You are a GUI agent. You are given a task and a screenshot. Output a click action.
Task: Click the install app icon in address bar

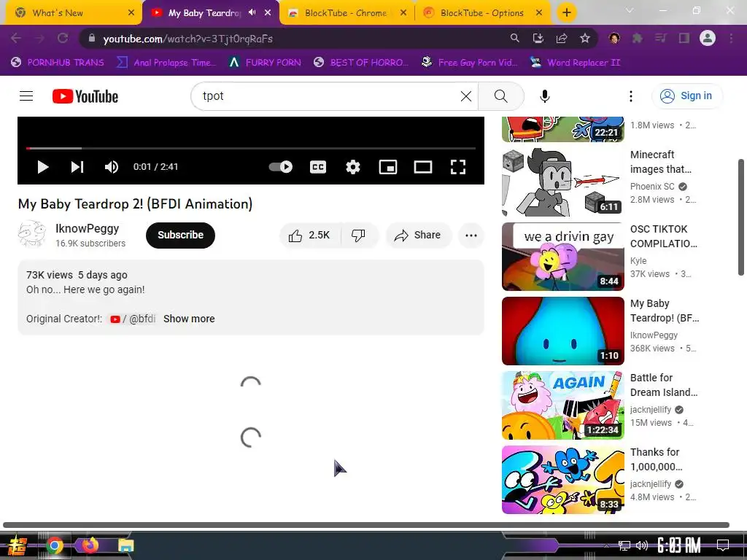click(538, 39)
